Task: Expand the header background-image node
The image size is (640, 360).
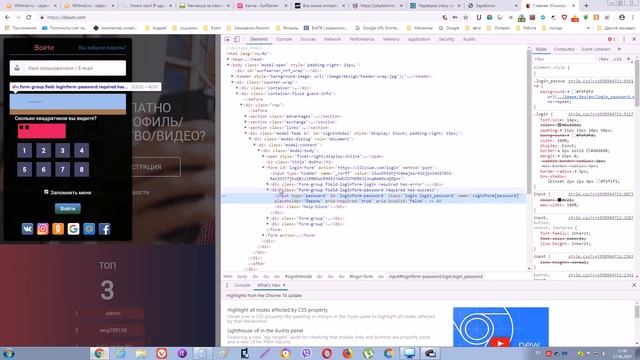Action: 233,76
